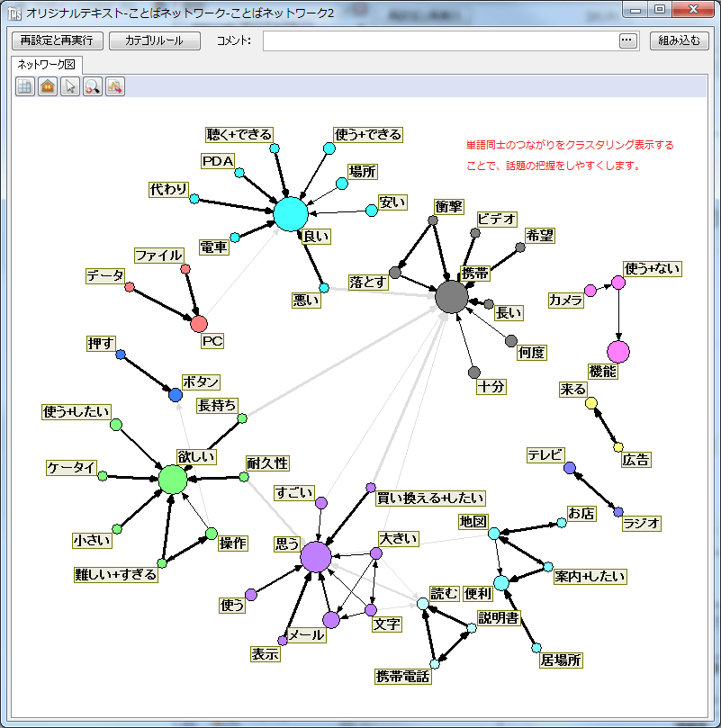Select the arrow pointer tool icon

69,86
